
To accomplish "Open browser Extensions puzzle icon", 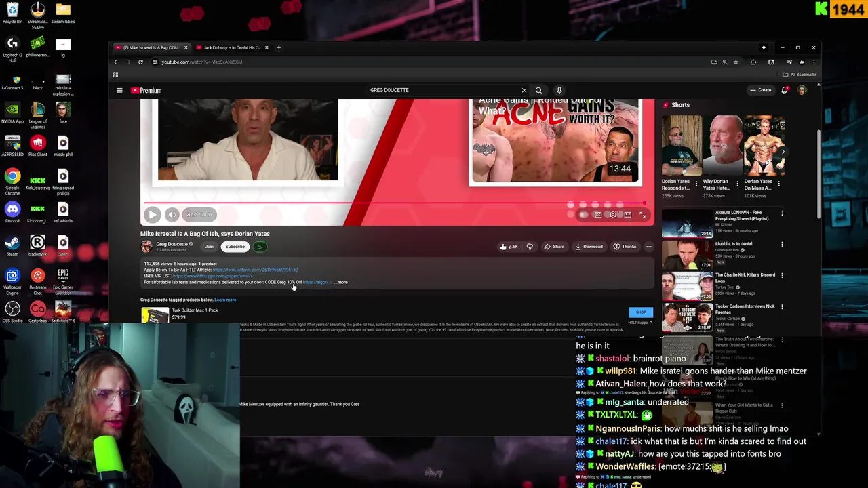I will [753, 62].
